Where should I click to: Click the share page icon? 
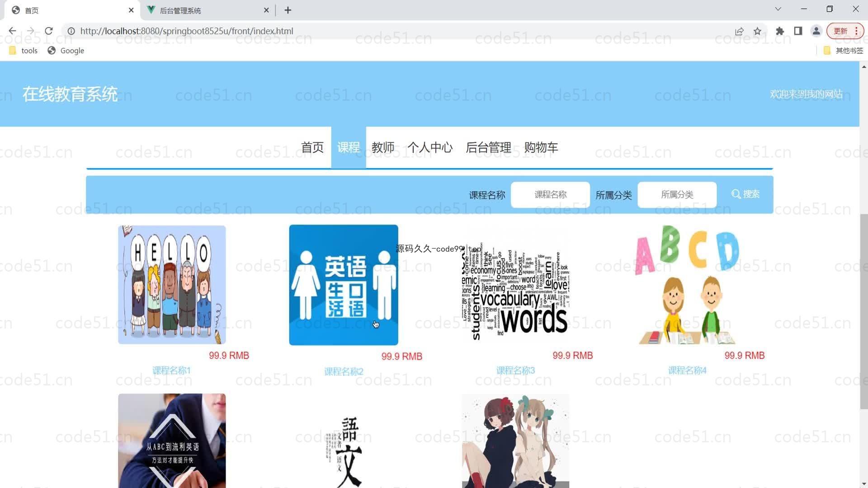(739, 31)
